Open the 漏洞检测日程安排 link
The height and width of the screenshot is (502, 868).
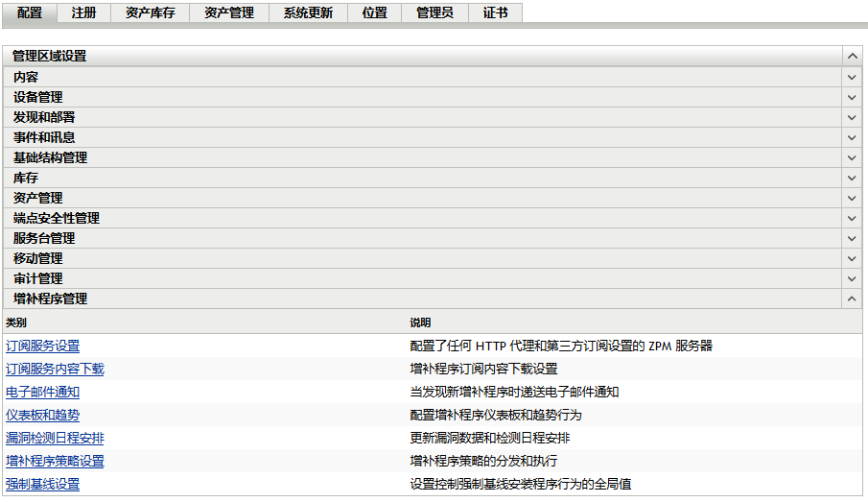[x=55, y=439]
